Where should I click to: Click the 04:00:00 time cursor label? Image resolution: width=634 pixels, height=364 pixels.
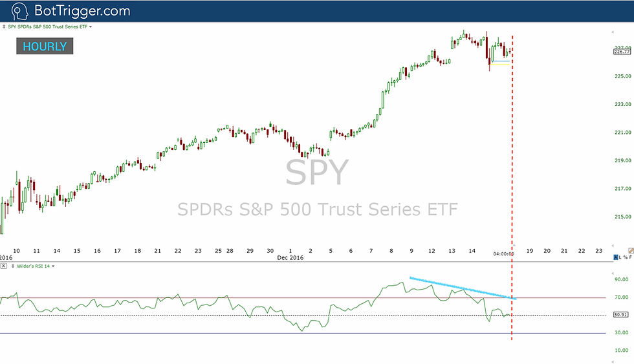[503, 254]
